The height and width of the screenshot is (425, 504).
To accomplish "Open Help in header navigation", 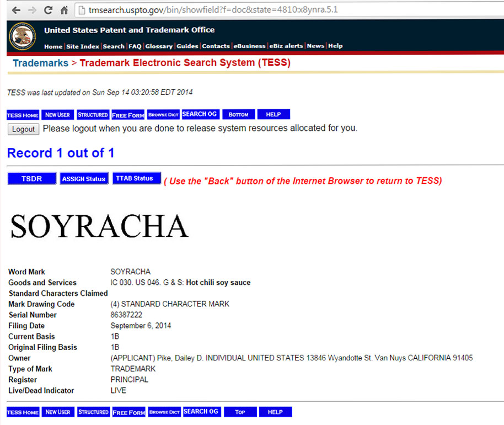I will click(335, 46).
